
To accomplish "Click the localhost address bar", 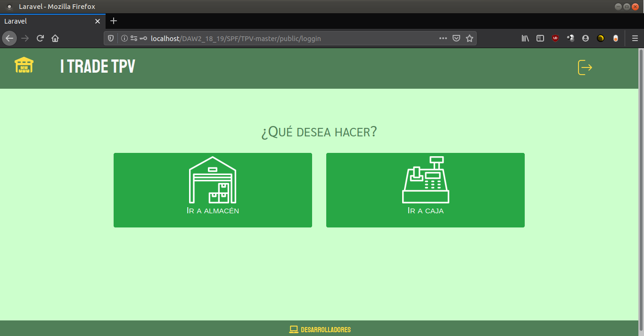I will (283, 38).
